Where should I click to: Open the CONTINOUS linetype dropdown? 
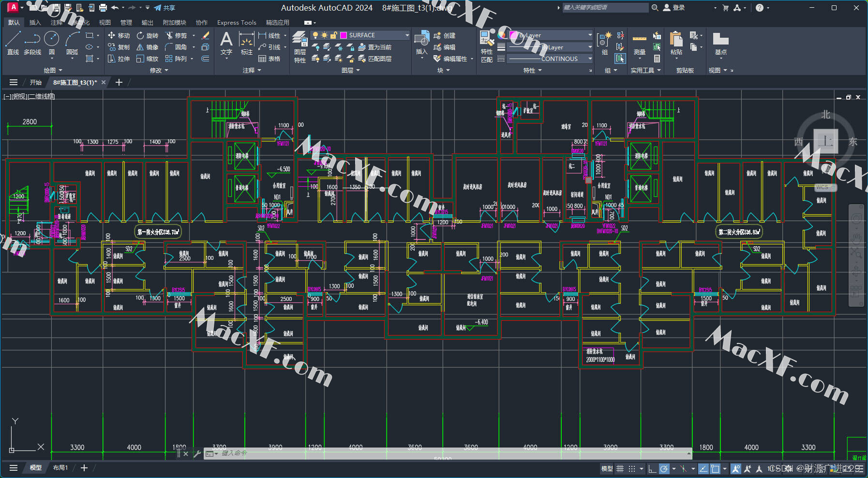(590, 59)
